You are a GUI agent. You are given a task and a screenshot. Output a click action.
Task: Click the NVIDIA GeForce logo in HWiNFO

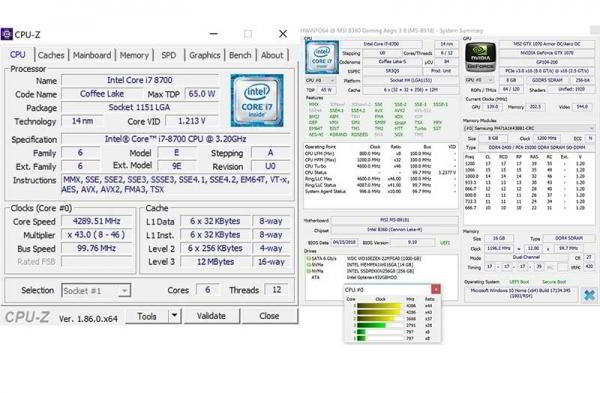(480, 57)
